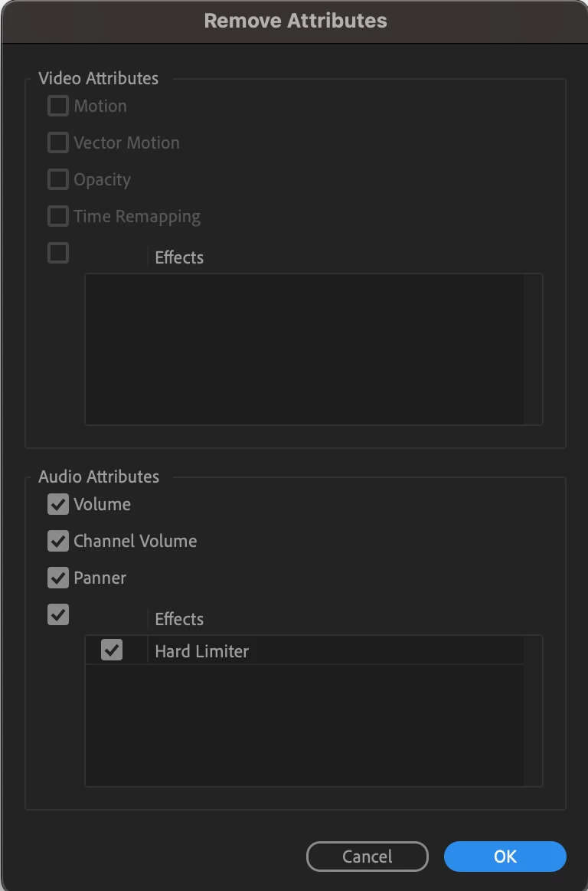The height and width of the screenshot is (891, 588).
Task: Click the audio effects list scrollbar
Action: click(x=533, y=711)
